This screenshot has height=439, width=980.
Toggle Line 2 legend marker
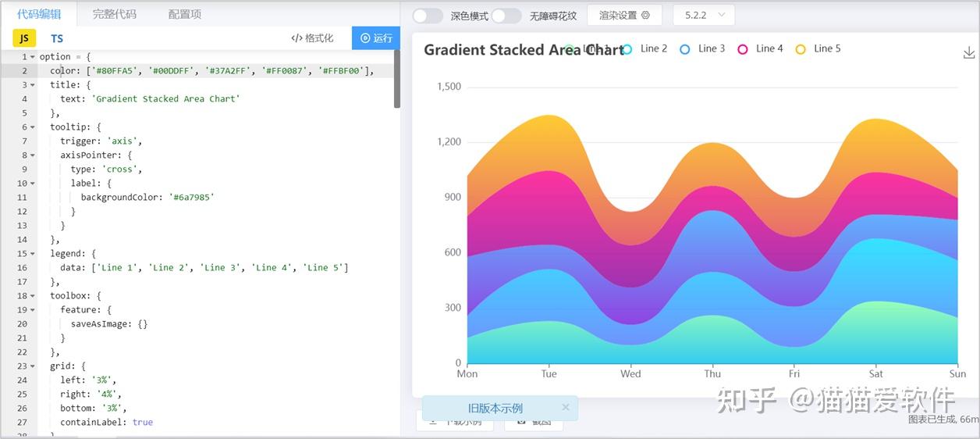(x=627, y=49)
